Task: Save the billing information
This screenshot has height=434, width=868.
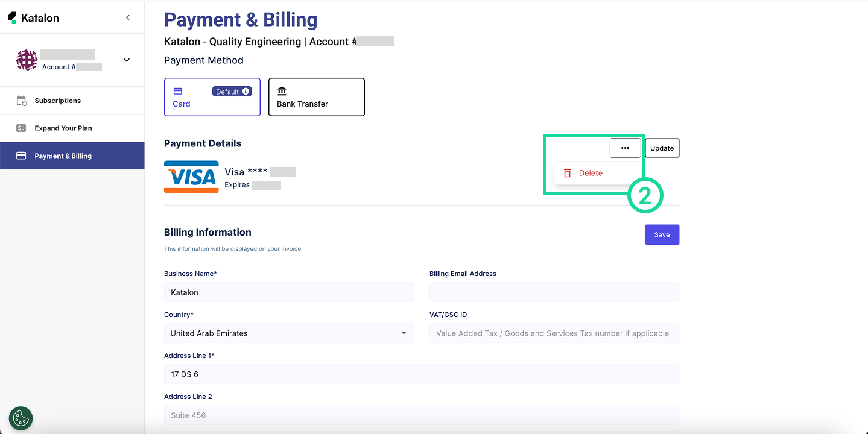Action: [662, 235]
